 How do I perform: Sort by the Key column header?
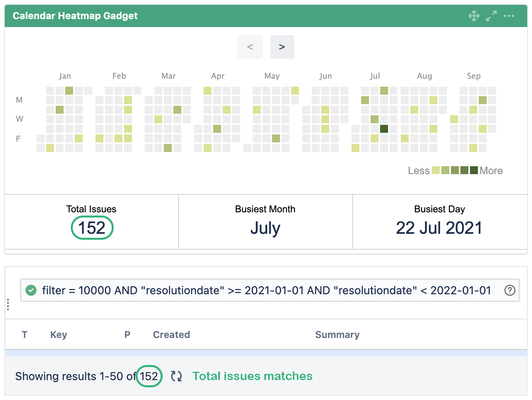click(x=58, y=335)
